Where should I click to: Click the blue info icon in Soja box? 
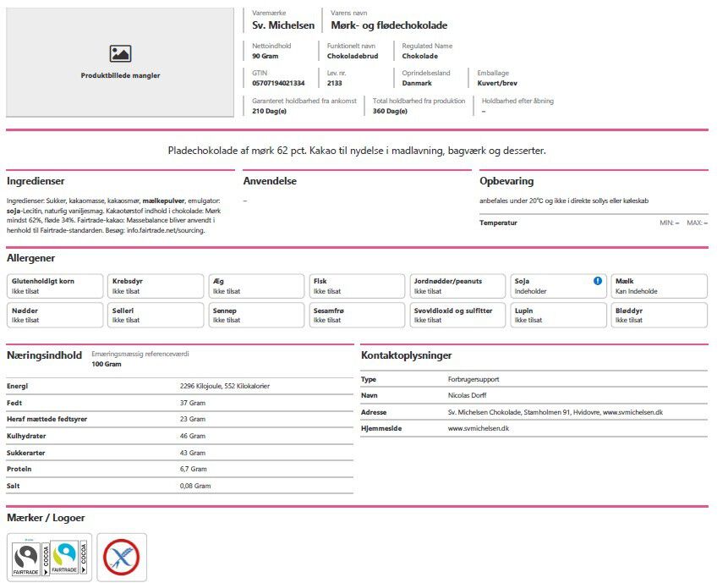tap(598, 281)
